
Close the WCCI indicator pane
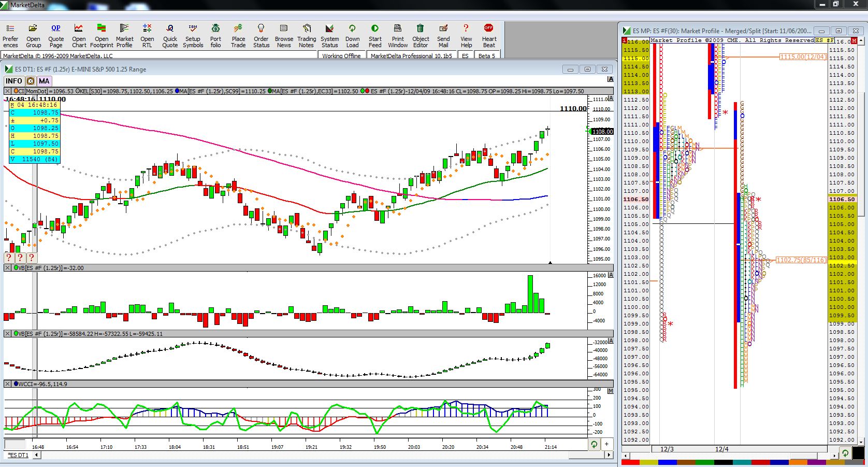(x=8, y=384)
